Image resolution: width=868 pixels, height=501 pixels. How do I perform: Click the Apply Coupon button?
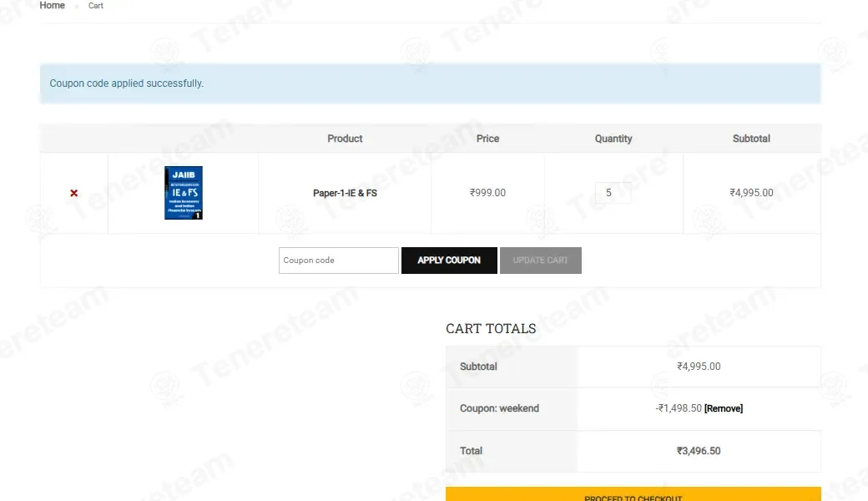449,261
